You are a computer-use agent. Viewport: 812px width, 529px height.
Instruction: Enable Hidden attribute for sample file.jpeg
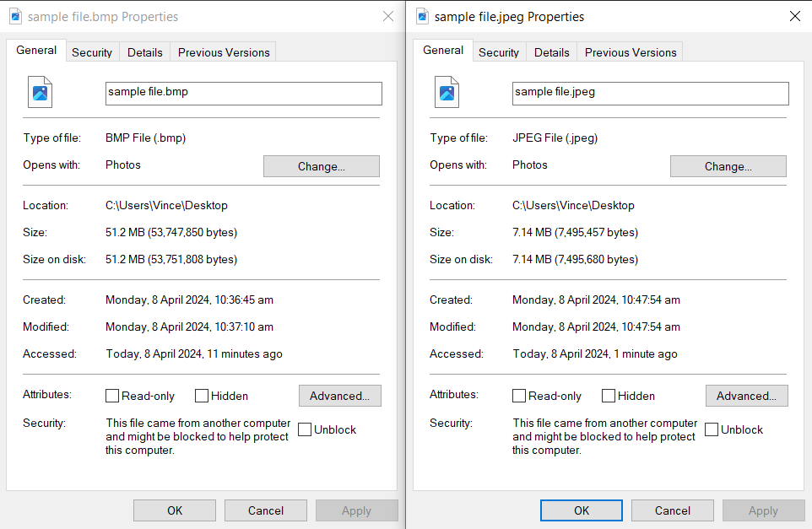(608, 395)
